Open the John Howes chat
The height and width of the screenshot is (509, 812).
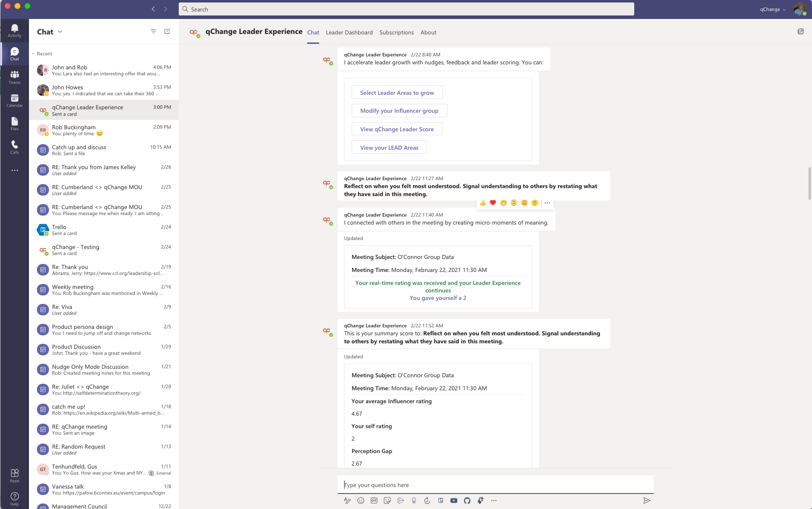104,90
